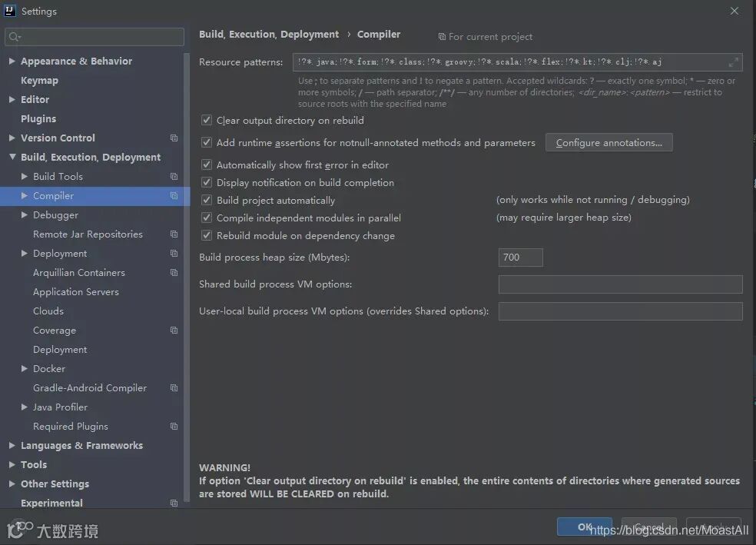Click project-level icon beside Experimental
The height and width of the screenshot is (545, 756).
174,503
